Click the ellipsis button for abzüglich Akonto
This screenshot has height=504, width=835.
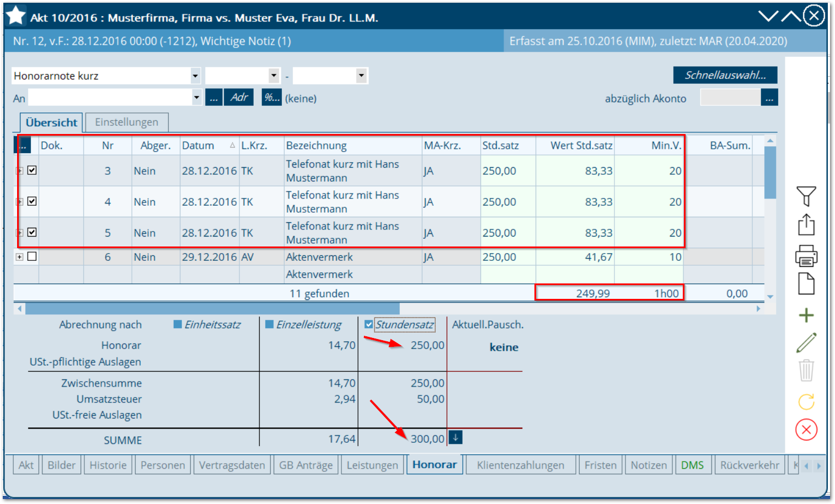coord(769,98)
